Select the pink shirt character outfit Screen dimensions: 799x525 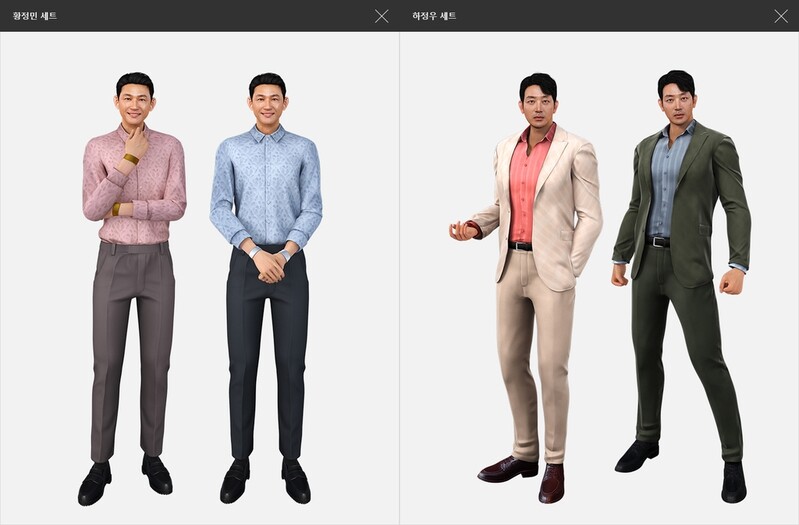click(x=134, y=288)
